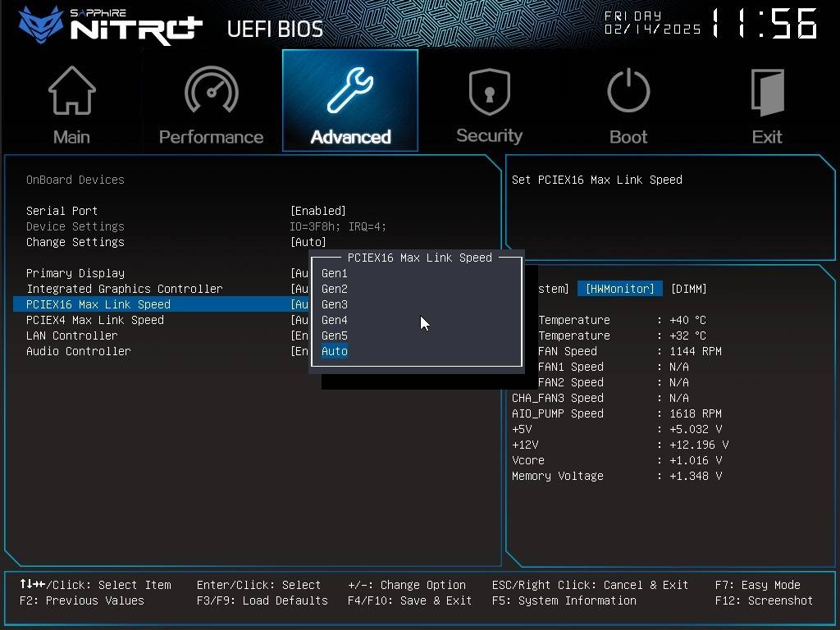840x630 pixels.
Task: Pick Gen5 link speed option
Action: 335,336
